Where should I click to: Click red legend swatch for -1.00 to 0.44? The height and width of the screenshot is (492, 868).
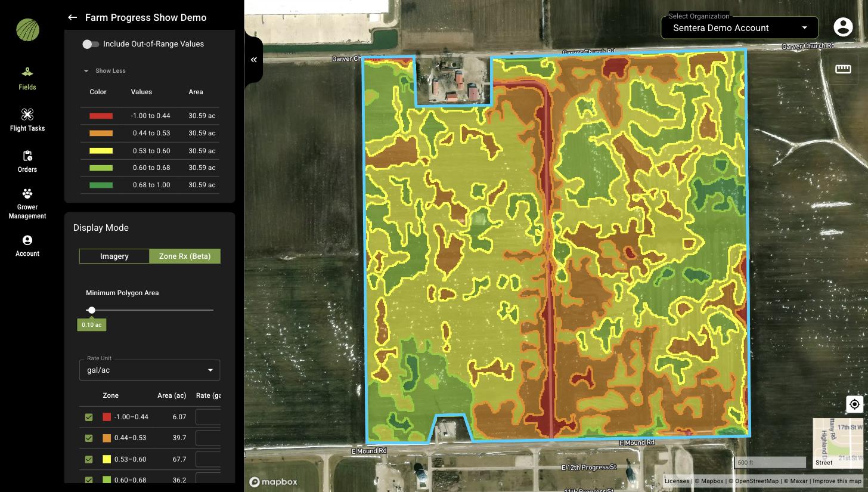[101, 116]
